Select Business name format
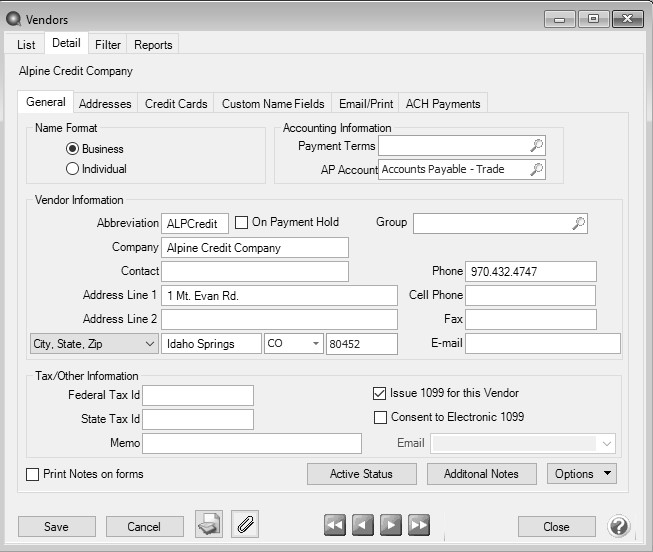The width and height of the screenshot is (653, 552). coord(72,149)
